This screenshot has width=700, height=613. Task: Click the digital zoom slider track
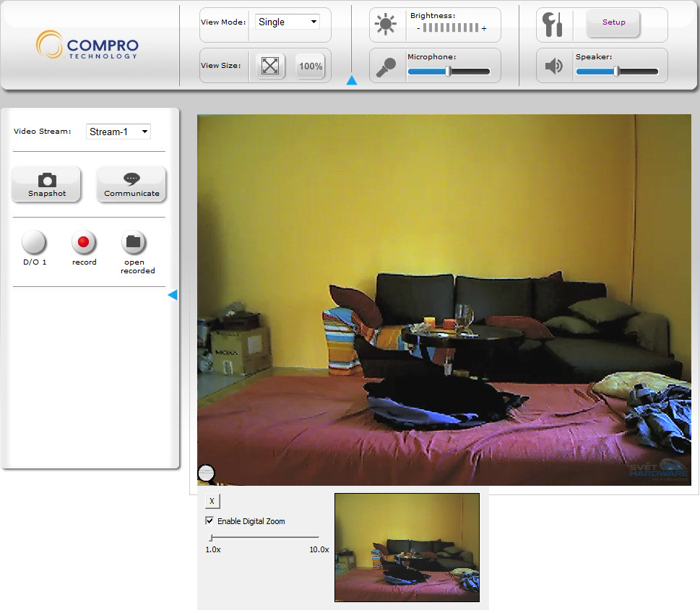click(264, 538)
